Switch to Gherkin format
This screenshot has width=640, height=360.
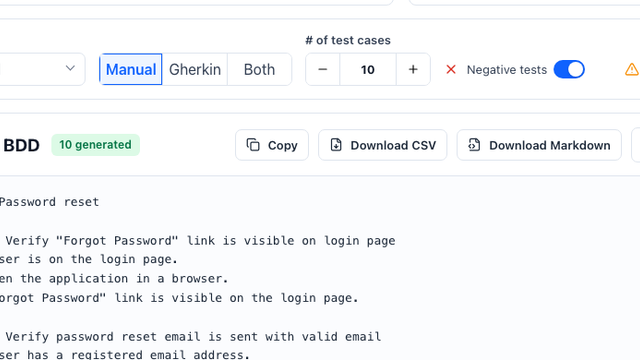(x=195, y=69)
